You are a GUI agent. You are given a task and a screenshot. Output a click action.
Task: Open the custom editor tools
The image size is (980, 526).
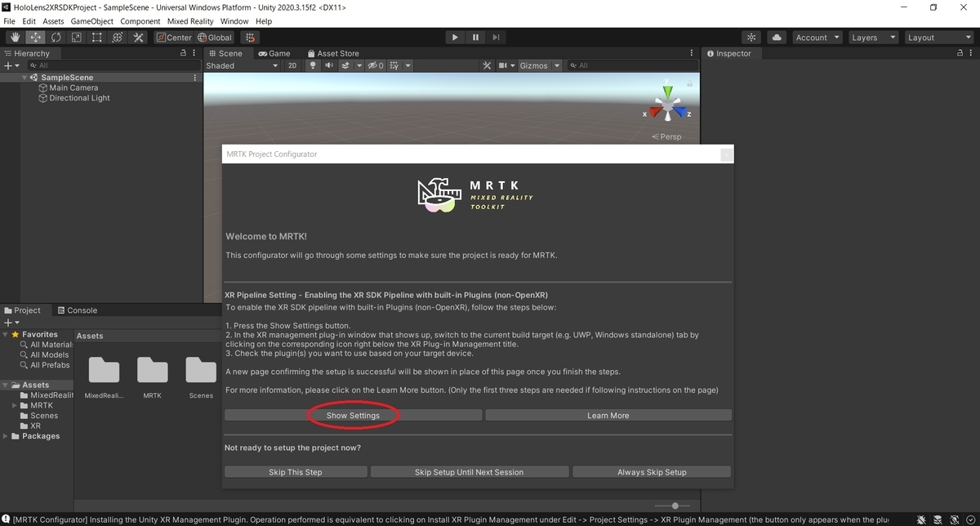pos(138,37)
